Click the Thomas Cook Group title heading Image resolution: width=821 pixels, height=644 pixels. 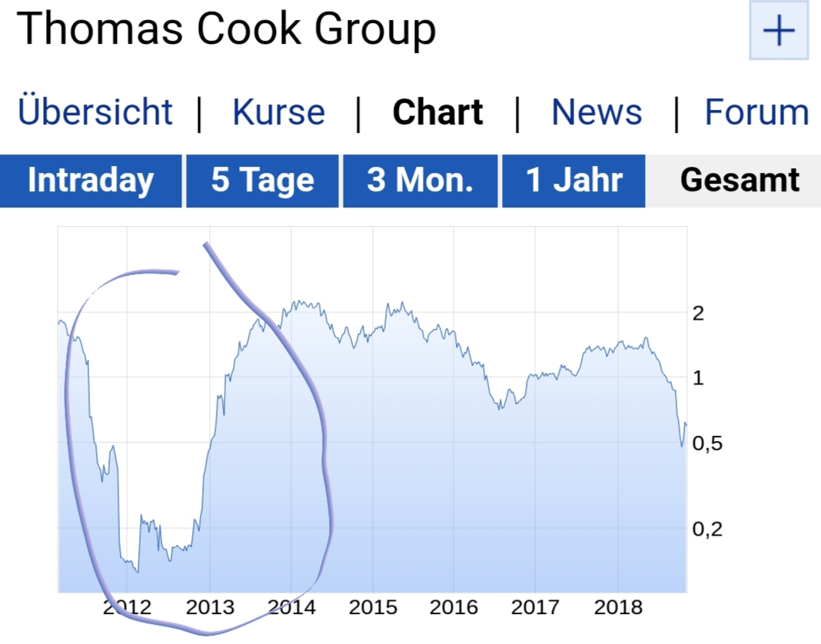[x=227, y=29]
